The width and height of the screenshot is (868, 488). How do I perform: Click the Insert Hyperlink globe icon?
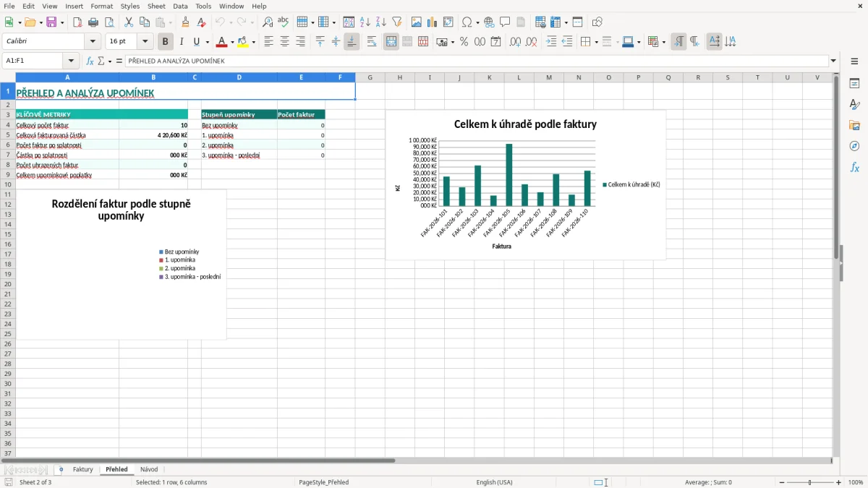[490, 22]
